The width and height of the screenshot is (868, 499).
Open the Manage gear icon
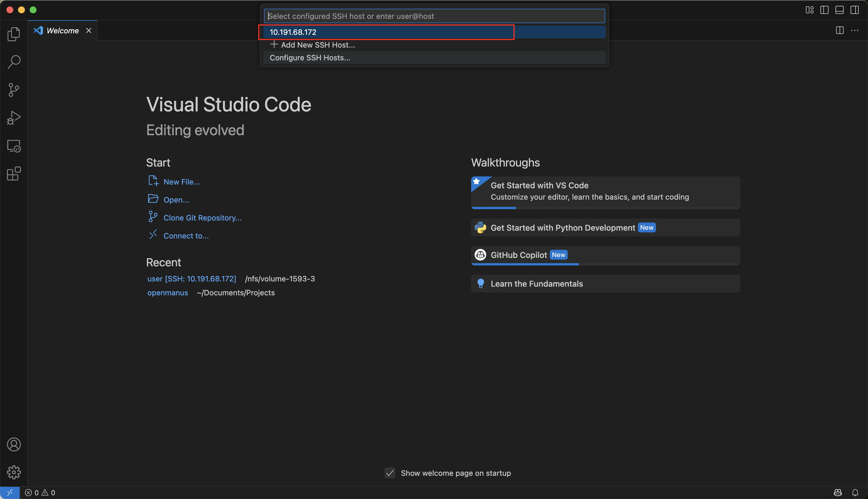click(14, 472)
